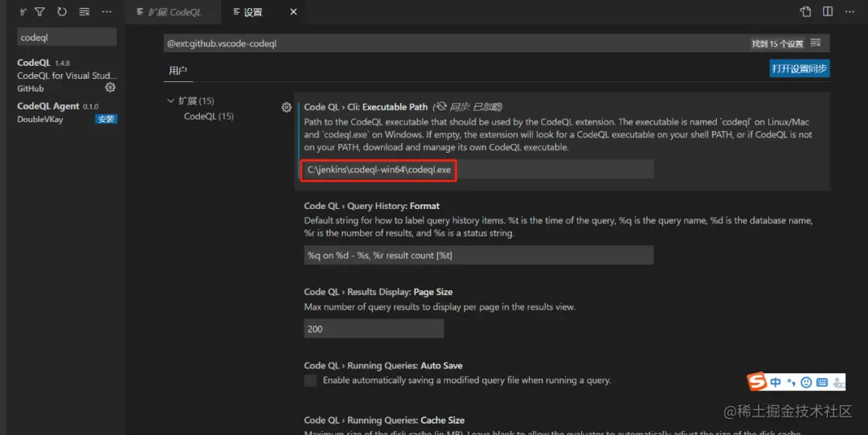Click Results Display: Page Size title
Image resolution: width=868 pixels, height=435 pixels.
(378, 292)
